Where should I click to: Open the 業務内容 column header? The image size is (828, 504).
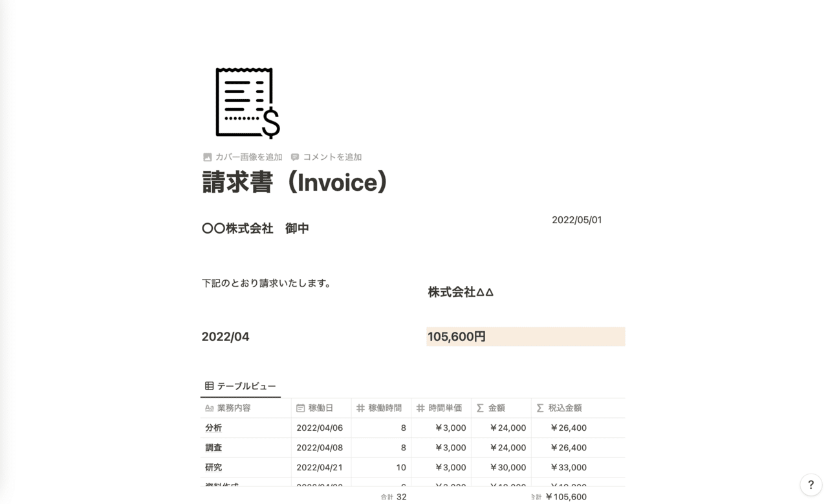(x=246, y=408)
